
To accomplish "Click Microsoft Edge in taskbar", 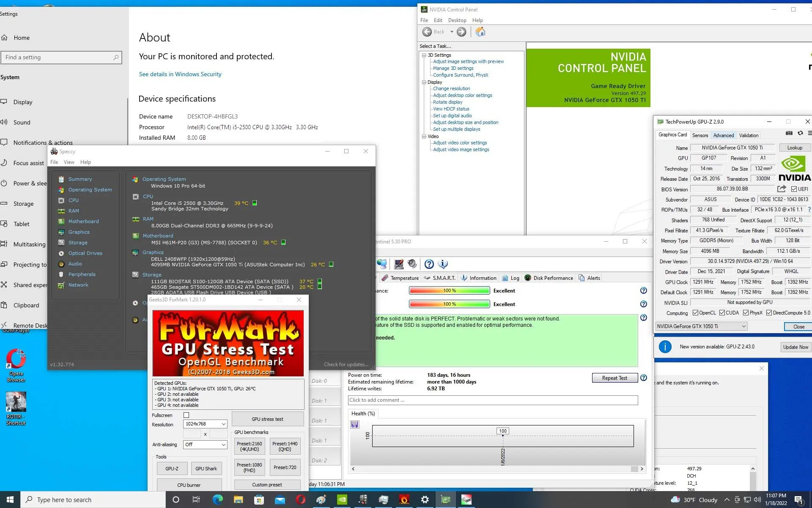I will tap(217, 500).
